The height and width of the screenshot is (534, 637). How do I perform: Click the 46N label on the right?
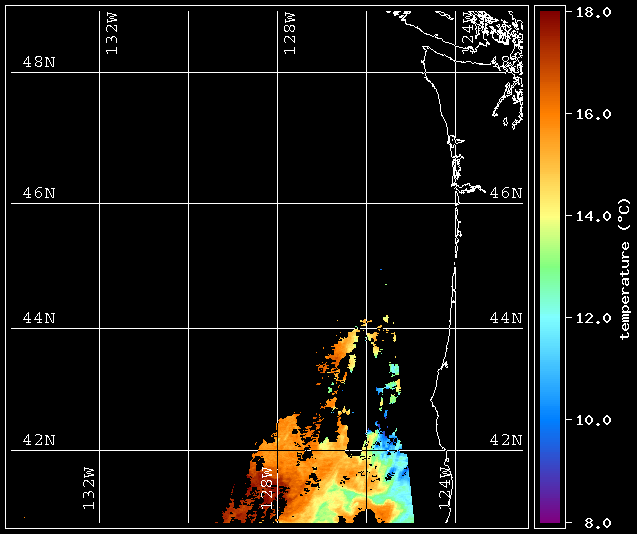coord(506,193)
